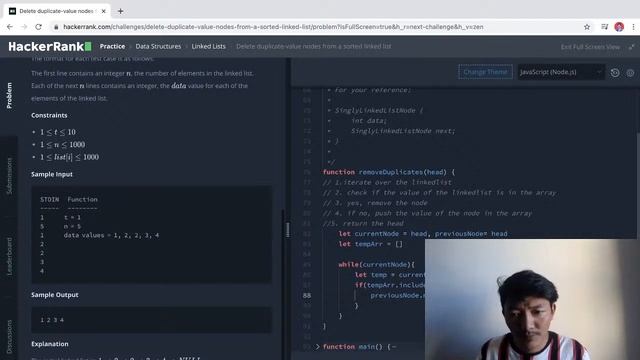The height and width of the screenshot is (360, 640).
Task: Click the sample output '1 2 3 4'
Action: pos(52,320)
